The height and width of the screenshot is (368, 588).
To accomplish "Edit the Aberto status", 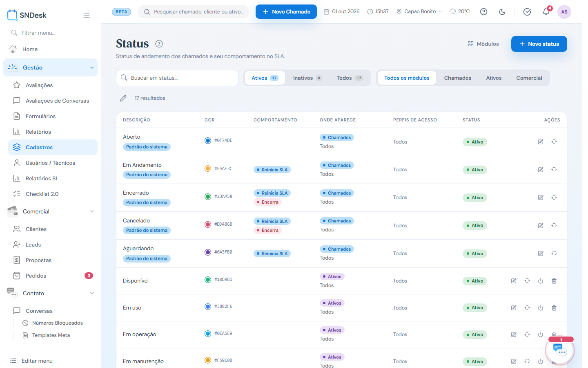I will click(x=541, y=142).
